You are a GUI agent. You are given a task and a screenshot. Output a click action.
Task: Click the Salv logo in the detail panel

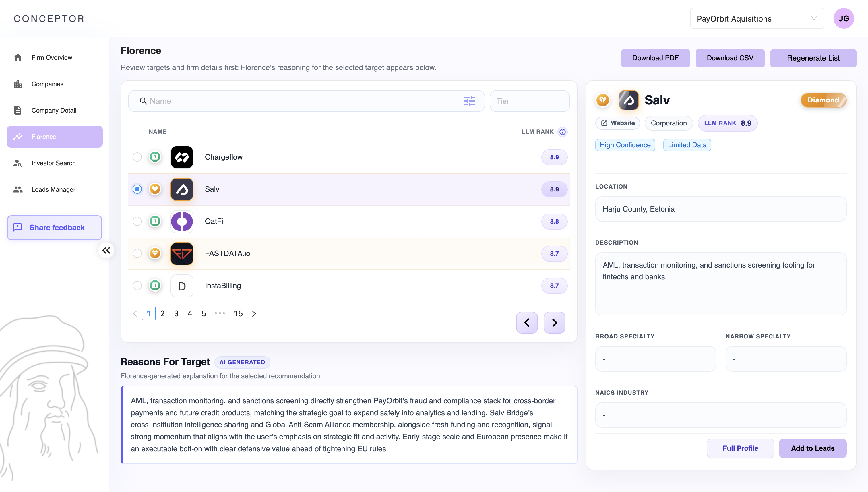[628, 100]
